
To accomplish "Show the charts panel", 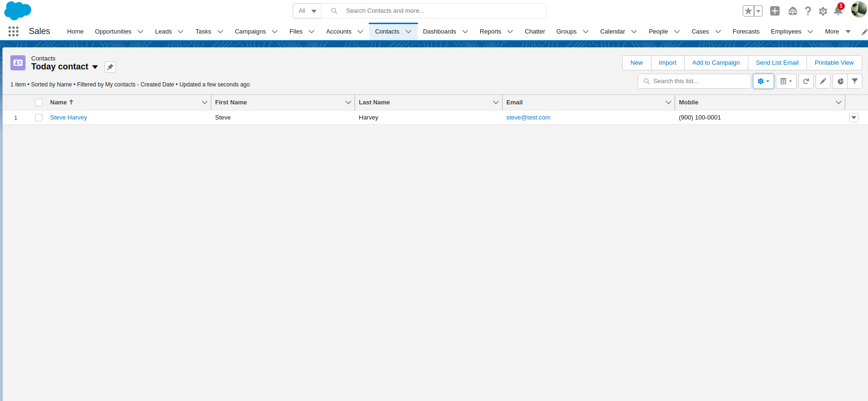I will (x=840, y=81).
